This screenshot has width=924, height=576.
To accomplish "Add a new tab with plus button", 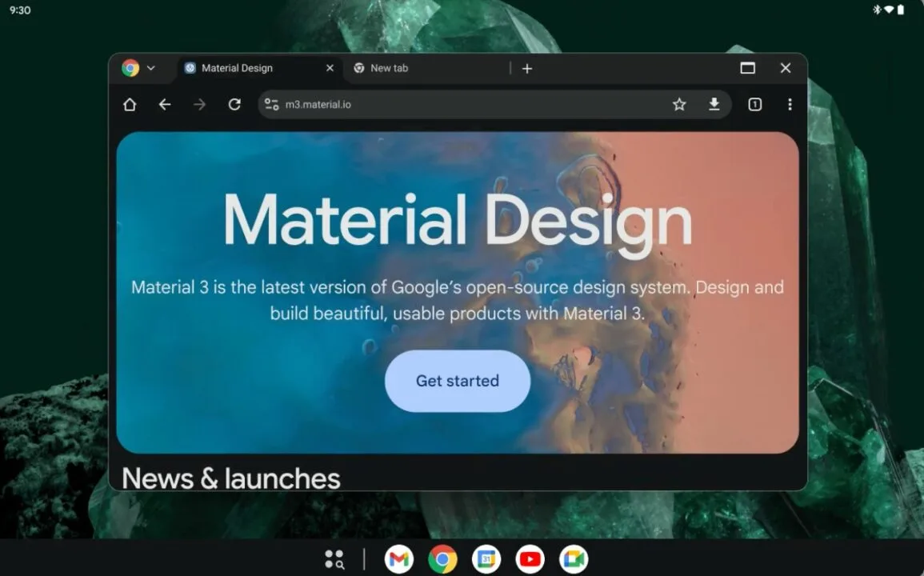I will pos(527,69).
